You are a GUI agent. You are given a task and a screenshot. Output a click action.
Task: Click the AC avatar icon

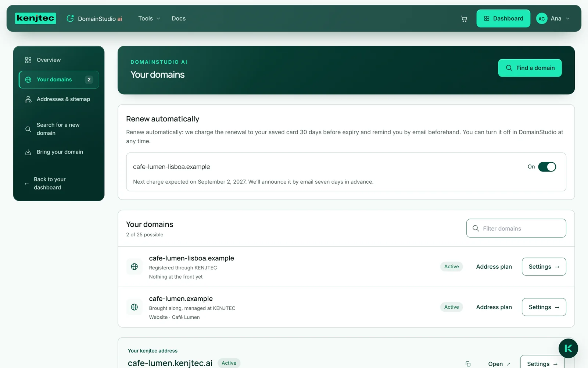click(x=542, y=18)
